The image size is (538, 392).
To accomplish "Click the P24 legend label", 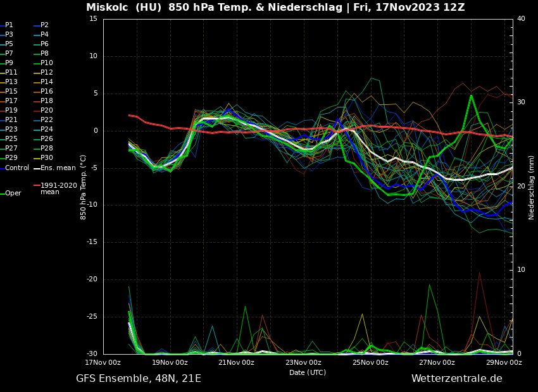I will [x=46, y=130].
